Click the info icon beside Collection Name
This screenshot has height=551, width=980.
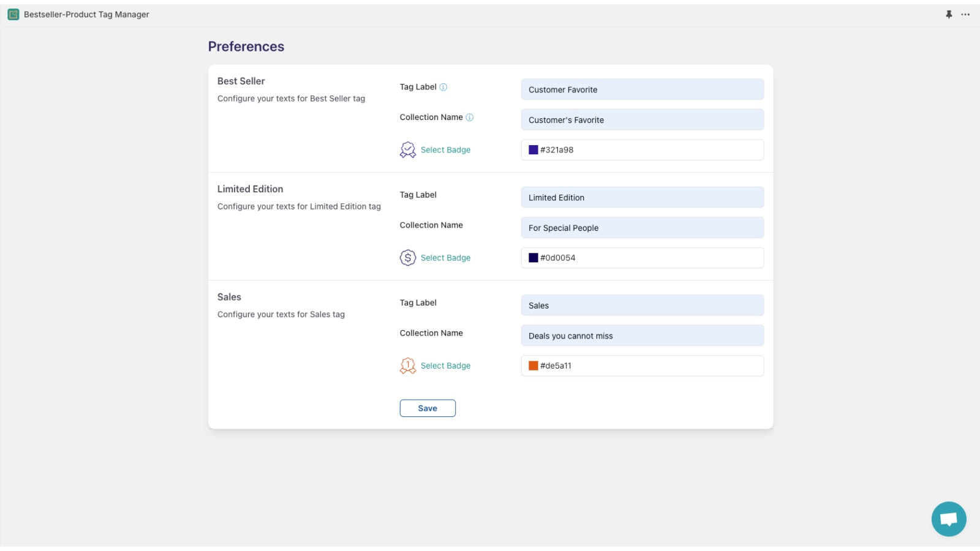coord(469,117)
